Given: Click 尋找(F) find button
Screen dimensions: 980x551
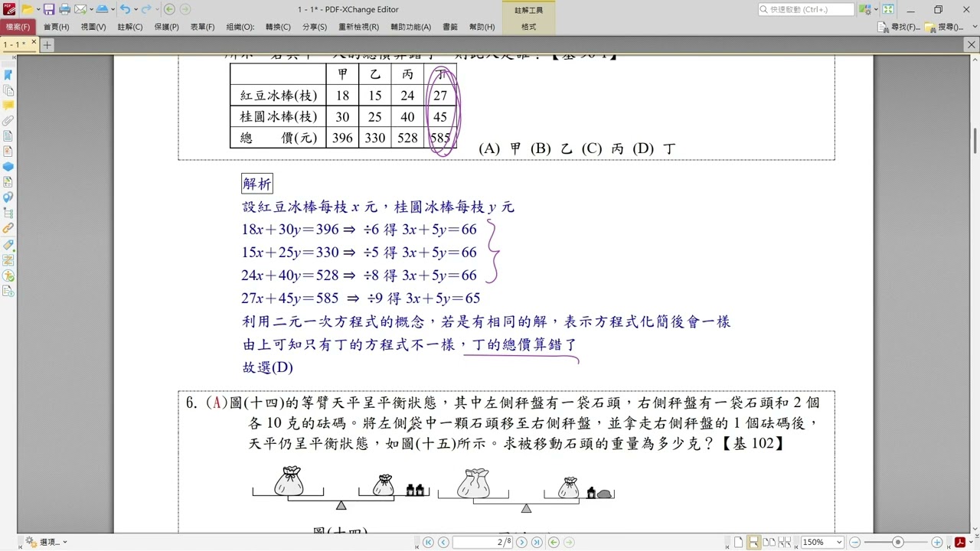Looking at the screenshot, I should click(x=898, y=27).
